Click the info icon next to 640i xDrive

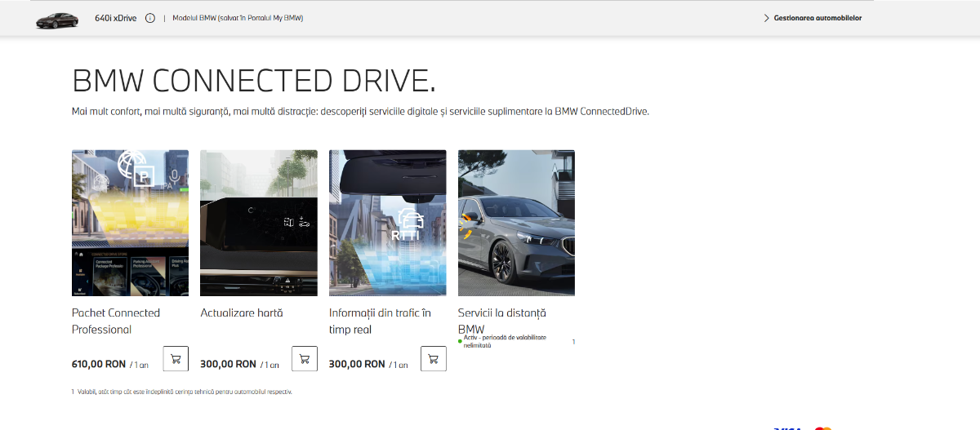click(150, 18)
